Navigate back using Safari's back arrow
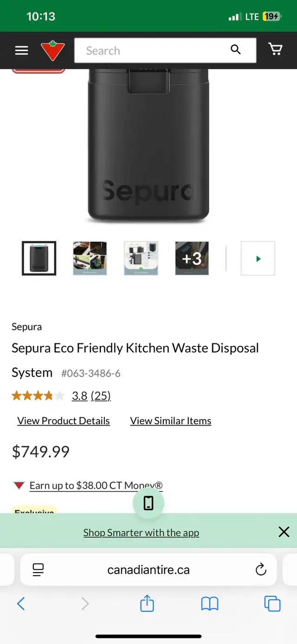Screen dimensions: 297x644 click(x=20, y=604)
